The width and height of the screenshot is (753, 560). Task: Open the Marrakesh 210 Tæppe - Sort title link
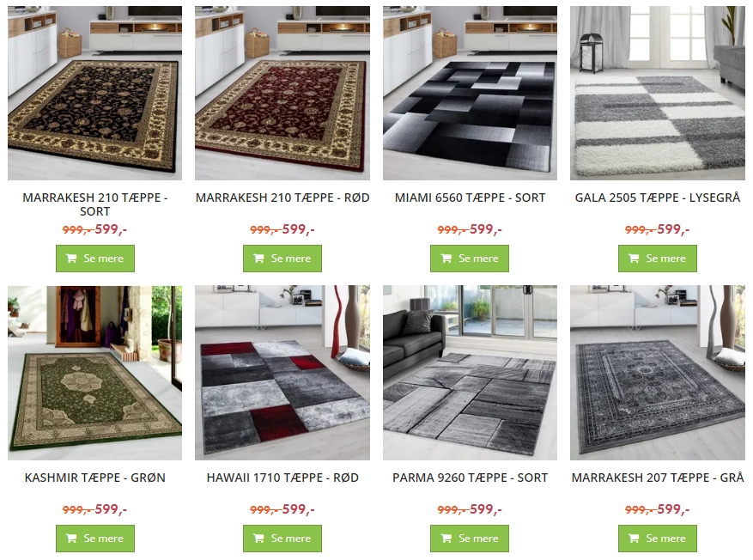(95, 204)
